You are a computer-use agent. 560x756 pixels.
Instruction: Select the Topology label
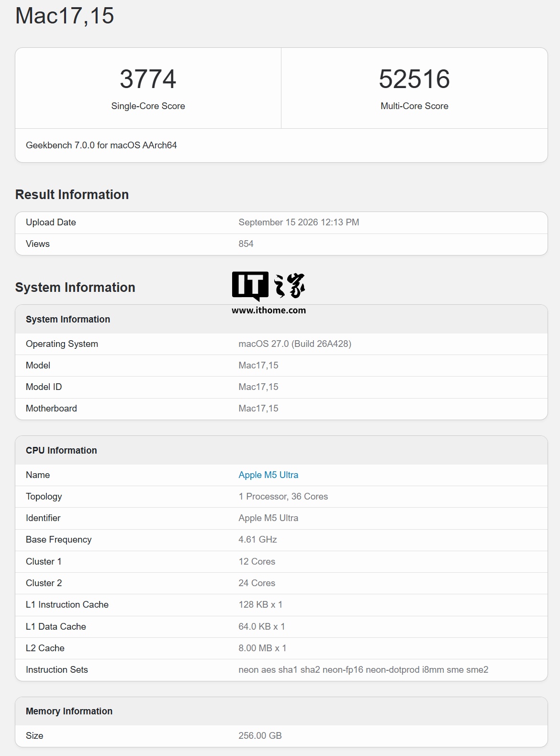[x=44, y=496]
